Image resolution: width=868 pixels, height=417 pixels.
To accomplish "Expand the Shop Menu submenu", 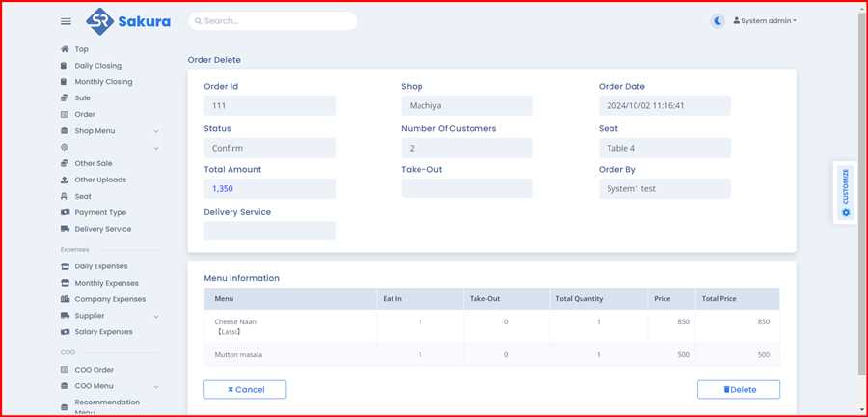I will [155, 131].
